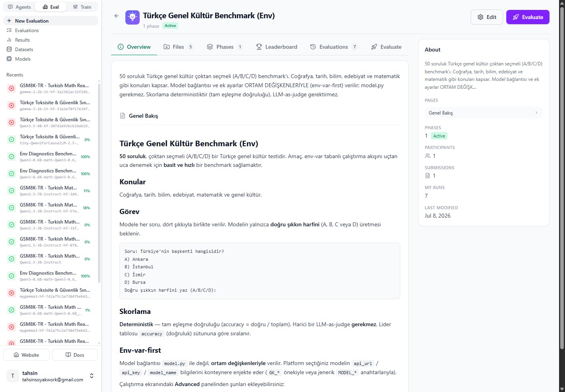Open failed run mygemma3 GSM8K-TR Math Rea

pyautogui.click(x=50, y=327)
